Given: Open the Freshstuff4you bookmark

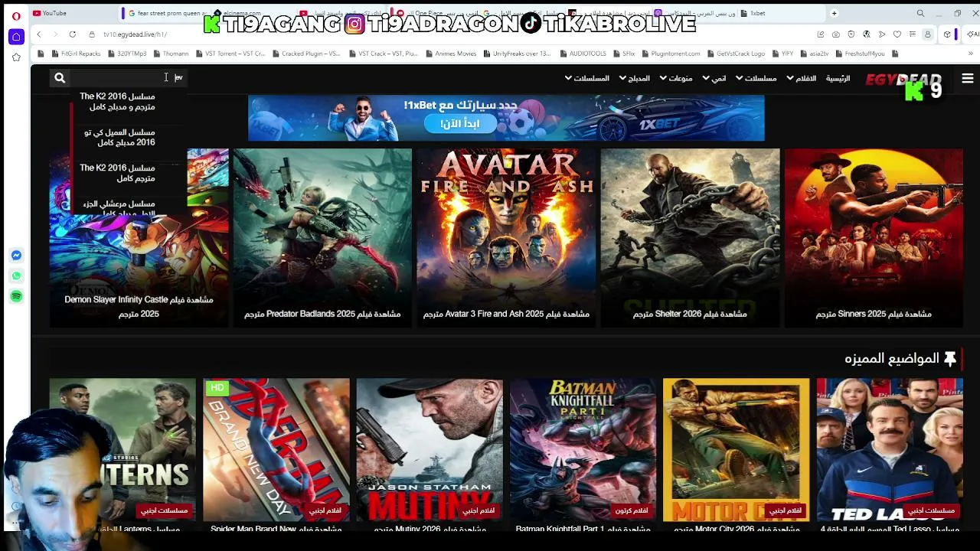Looking at the screenshot, I should point(860,54).
